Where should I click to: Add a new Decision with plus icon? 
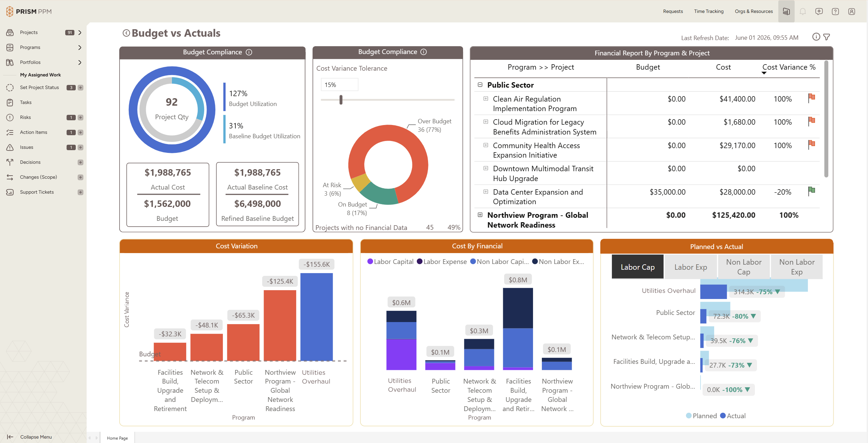(x=81, y=162)
